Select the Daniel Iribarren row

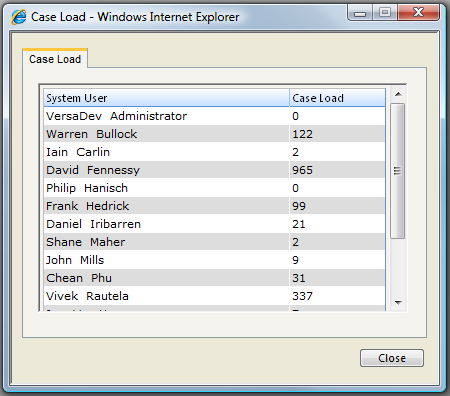pyautogui.click(x=215, y=224)
